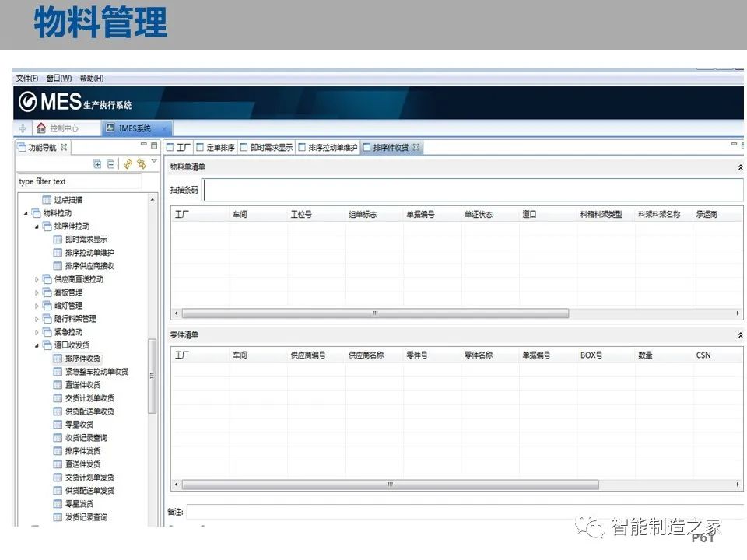The height and width of the screenshot is (560, 747).
Task: Collapse the 道口收发货 tree node
Action: click(37, 345)
